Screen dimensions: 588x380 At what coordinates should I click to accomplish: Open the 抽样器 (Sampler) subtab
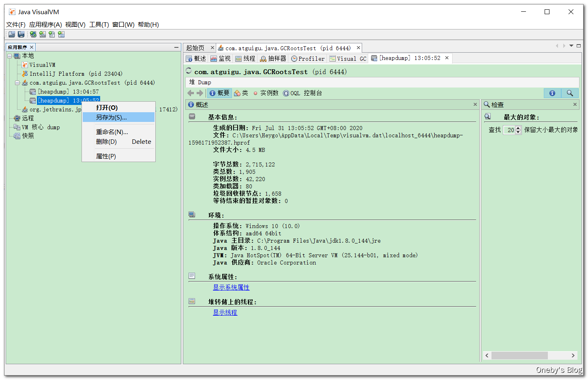pos(273,59)
